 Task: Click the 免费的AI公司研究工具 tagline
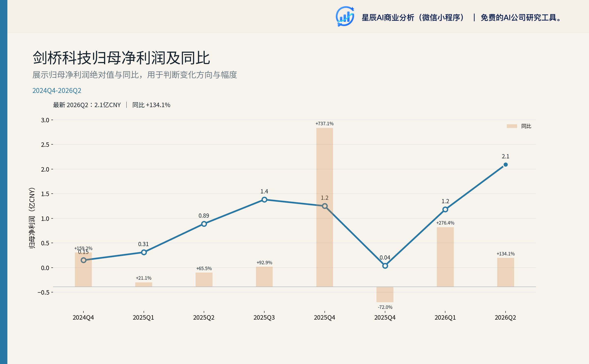point(521,18)
